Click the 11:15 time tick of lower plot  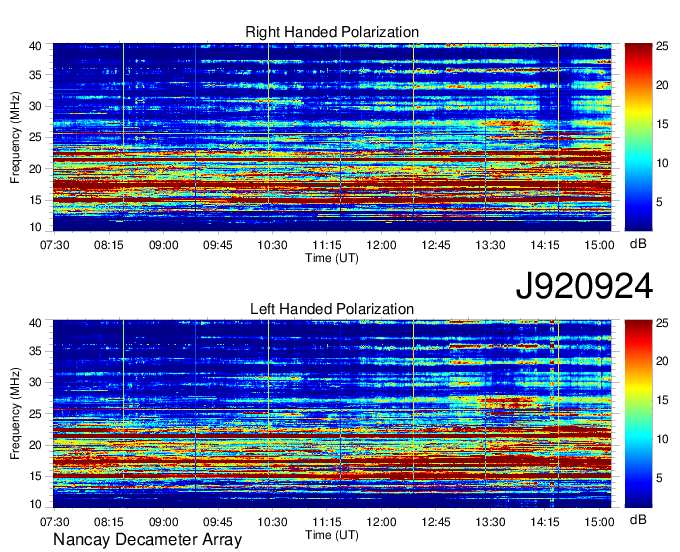click(x=327, y=522)
